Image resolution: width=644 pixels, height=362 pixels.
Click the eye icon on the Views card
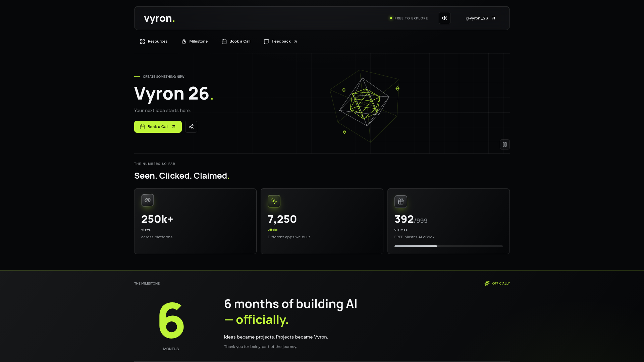pyautogui.click(x=148, y=200)
